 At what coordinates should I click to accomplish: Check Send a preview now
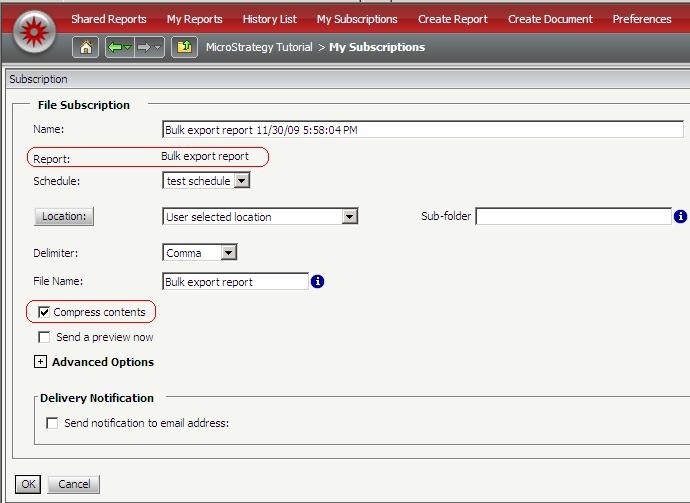click(x=44, y=337)
